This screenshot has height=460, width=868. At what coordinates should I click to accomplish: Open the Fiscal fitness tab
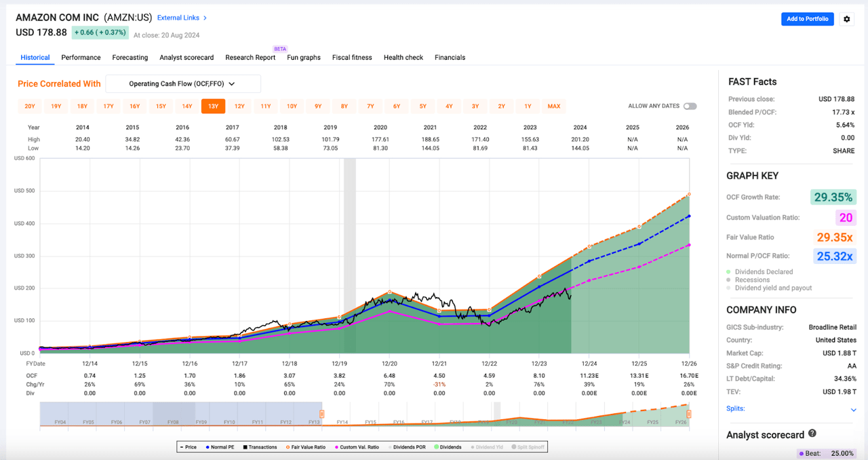tap(352, 58)
